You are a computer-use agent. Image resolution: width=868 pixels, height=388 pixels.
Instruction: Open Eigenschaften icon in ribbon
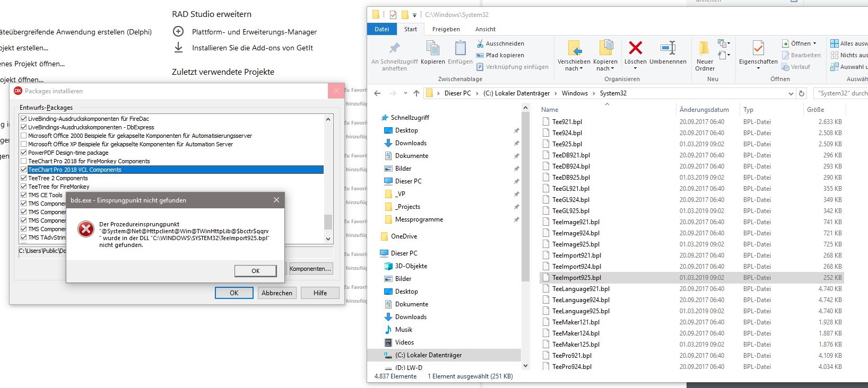[x=758, y=48]
